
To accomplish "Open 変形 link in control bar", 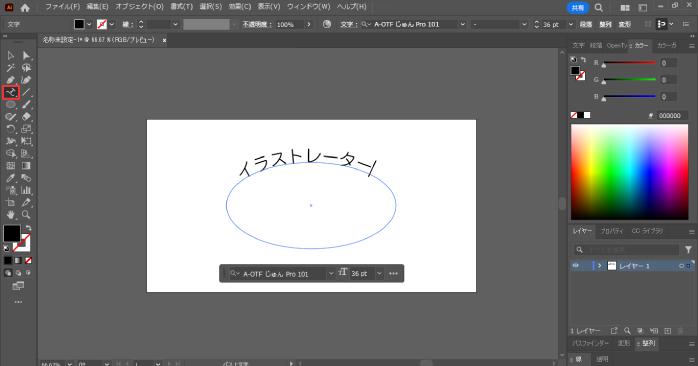I will tap(625, 24).
